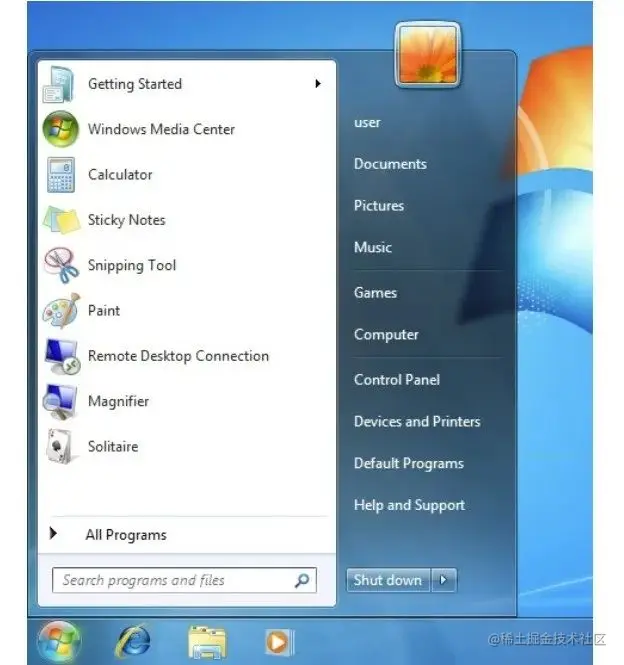Launch the Snipping Tool scissors icon
This screenshot has width=624, height=665.
[61, 265]
